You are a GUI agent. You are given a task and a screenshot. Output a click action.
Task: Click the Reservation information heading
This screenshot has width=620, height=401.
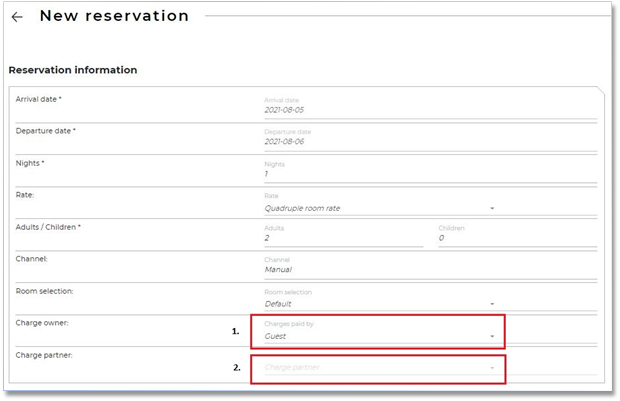pyautogui.click(x=72, y=70)
